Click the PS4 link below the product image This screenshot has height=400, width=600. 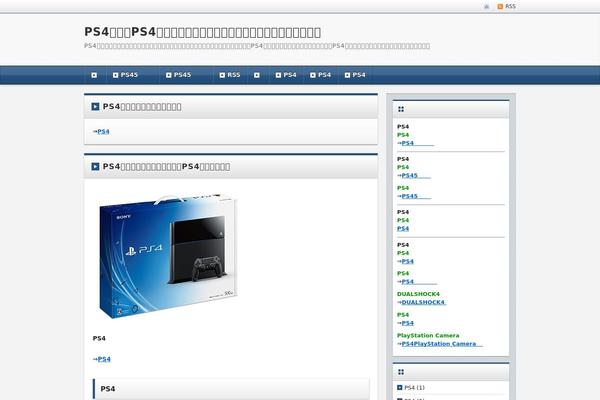(x=104, y=358)
